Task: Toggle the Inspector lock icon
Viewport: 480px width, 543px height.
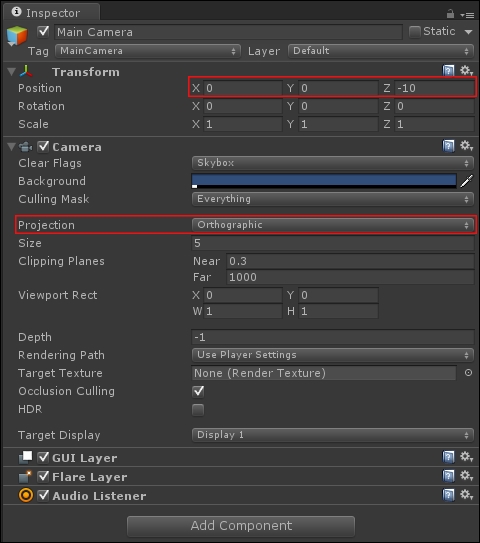Action: [450, 14]
